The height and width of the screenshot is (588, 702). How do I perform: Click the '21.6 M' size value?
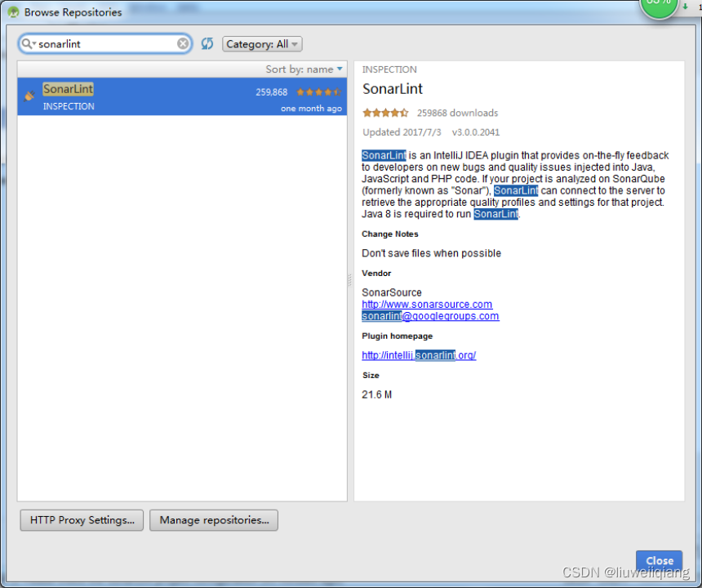pyautogui.click(x=376, y=394)
